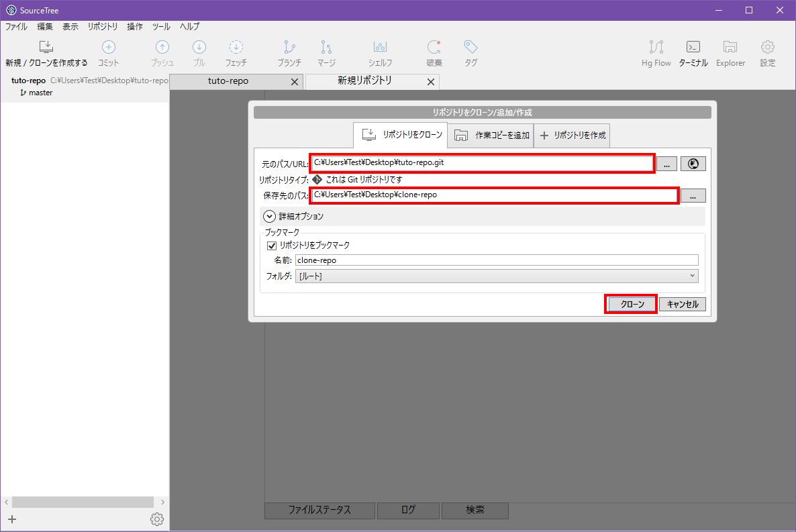Toggle the リポジトリをブックマーク checkbox
This screenshot has width=796, height=532.
pos(271,246)
